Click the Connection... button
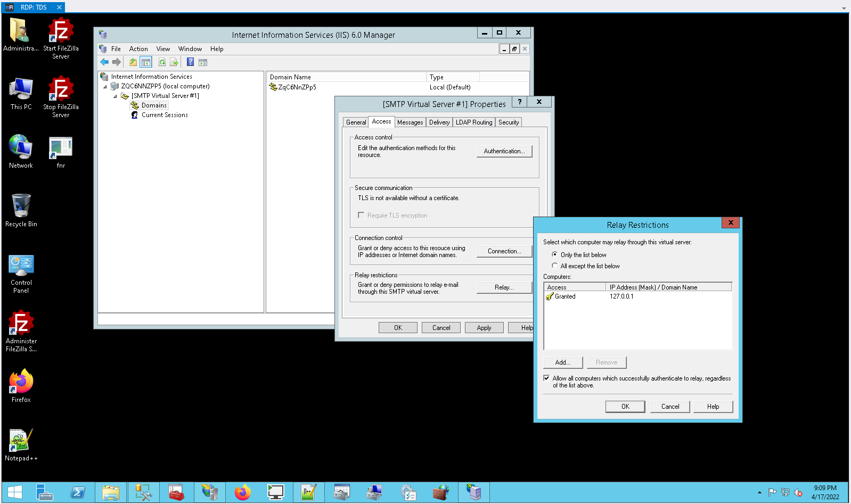 tap(504, 251)
